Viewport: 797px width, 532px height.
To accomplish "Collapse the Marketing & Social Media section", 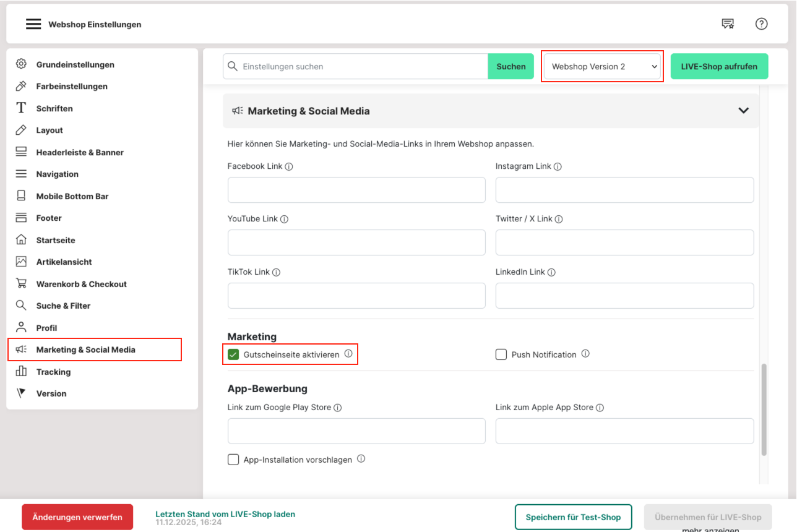I will click(743, 111).
